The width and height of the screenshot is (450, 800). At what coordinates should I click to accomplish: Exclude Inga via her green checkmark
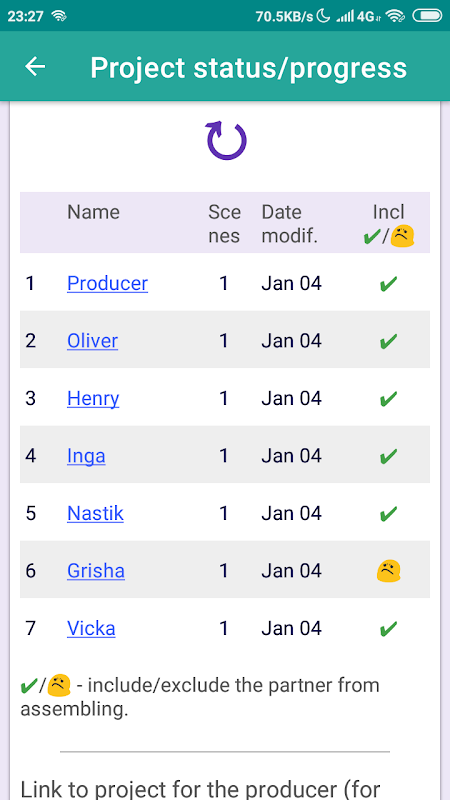click(389, 456)
